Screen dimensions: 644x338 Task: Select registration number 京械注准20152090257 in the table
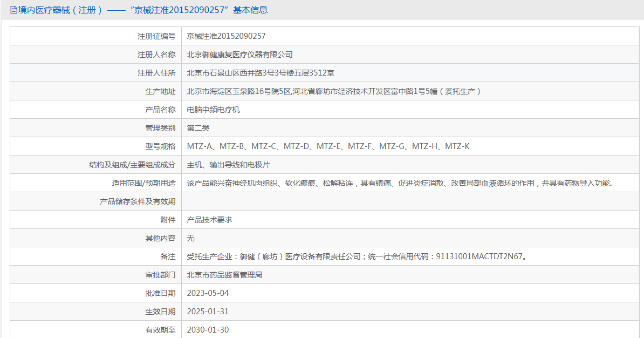click(227, 36)
